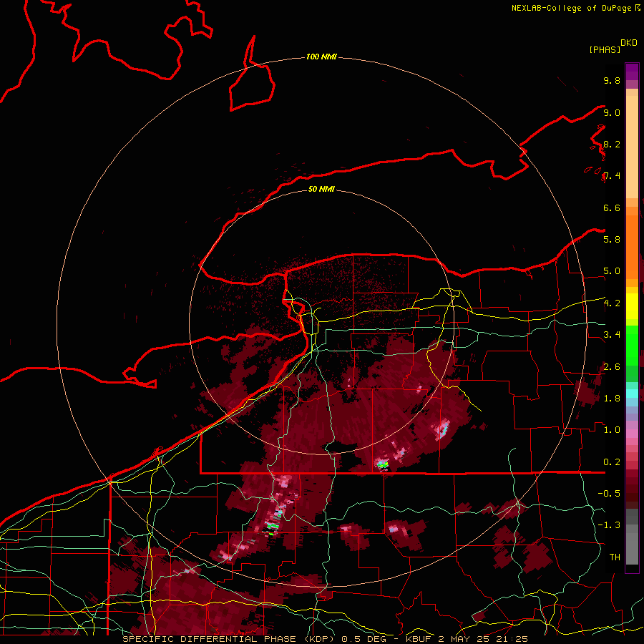Pick the yellow segment of the color bar

point(632,306)
